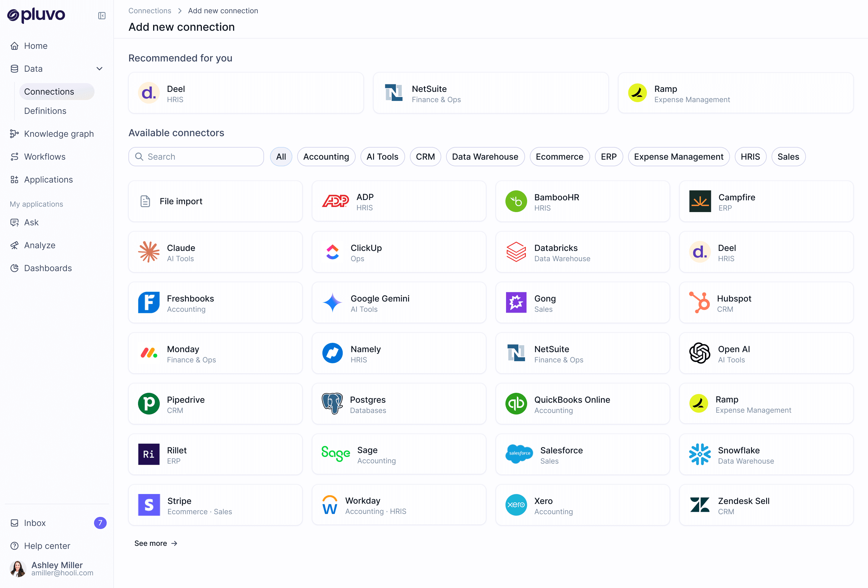
Task: Filter connectors by AI Tools
Action: point(382,157)
